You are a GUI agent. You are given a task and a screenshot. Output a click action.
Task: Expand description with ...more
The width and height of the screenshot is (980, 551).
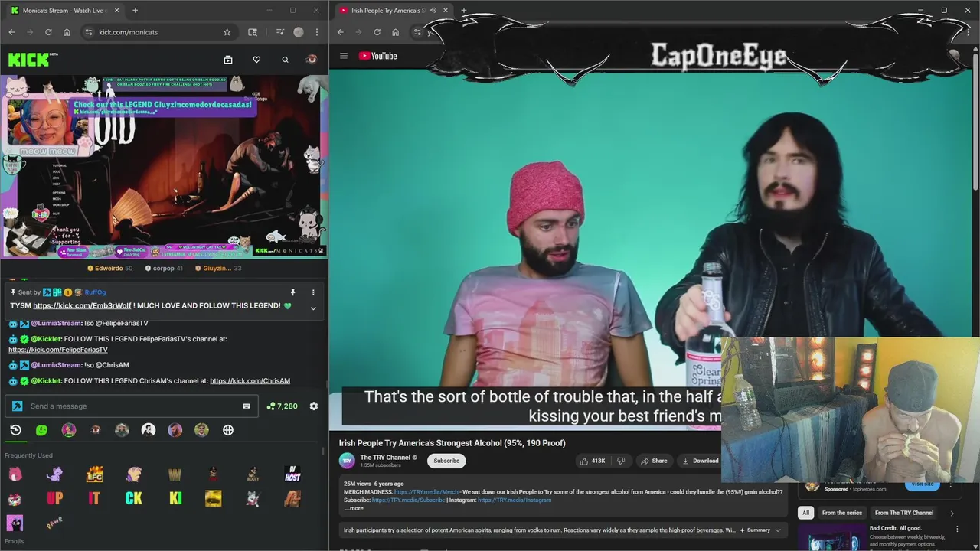354,508
